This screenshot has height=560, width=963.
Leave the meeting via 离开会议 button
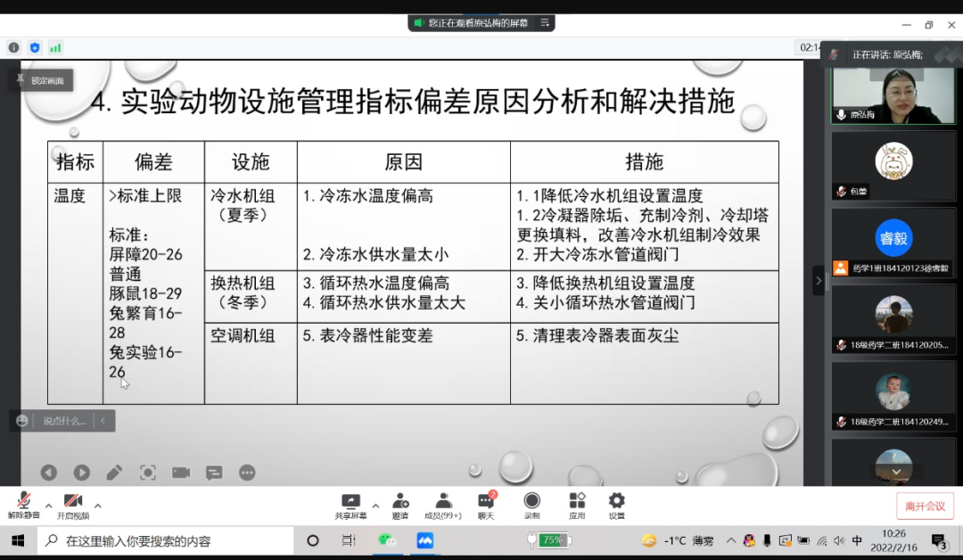click(x=924, y=505)
